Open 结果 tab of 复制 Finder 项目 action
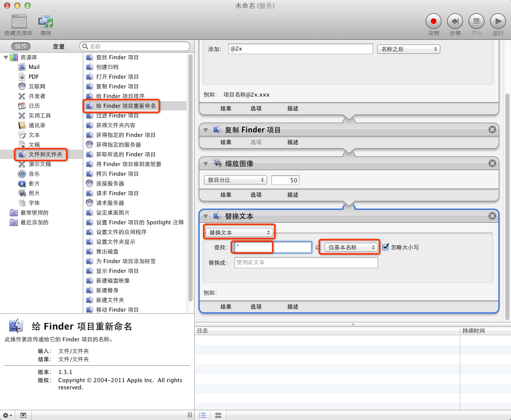This screenshot has height=420, width=511. pyautogui.click(x=226, y=142)
